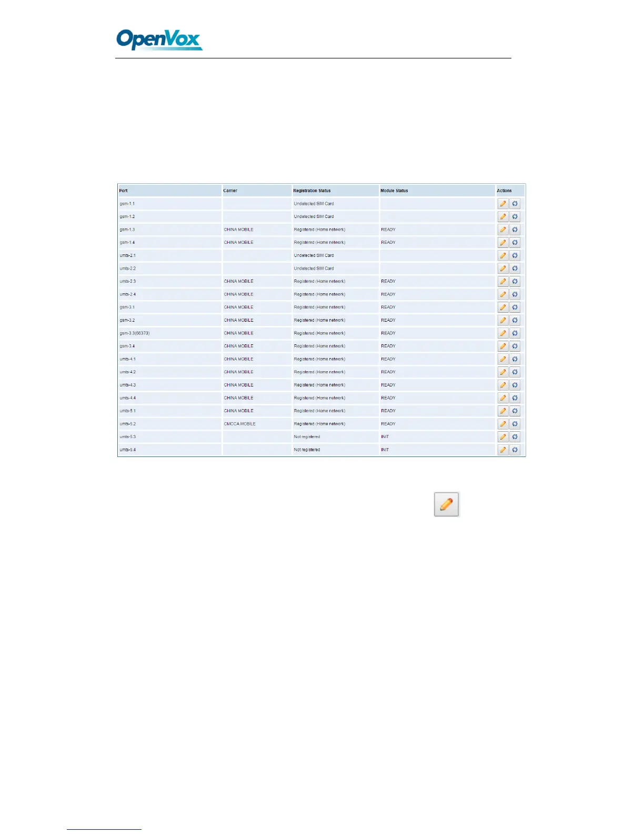Viewport: 644px width, 834px height.
Task: Edit unregistered port umts-5.3
Action: [x=503, y=437]
